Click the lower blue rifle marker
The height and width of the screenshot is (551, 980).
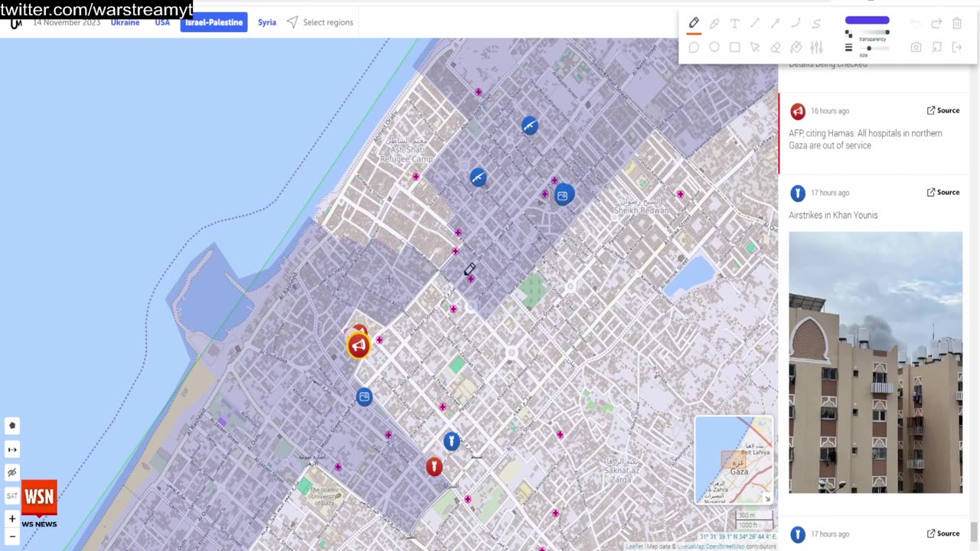tap(479, 178)
